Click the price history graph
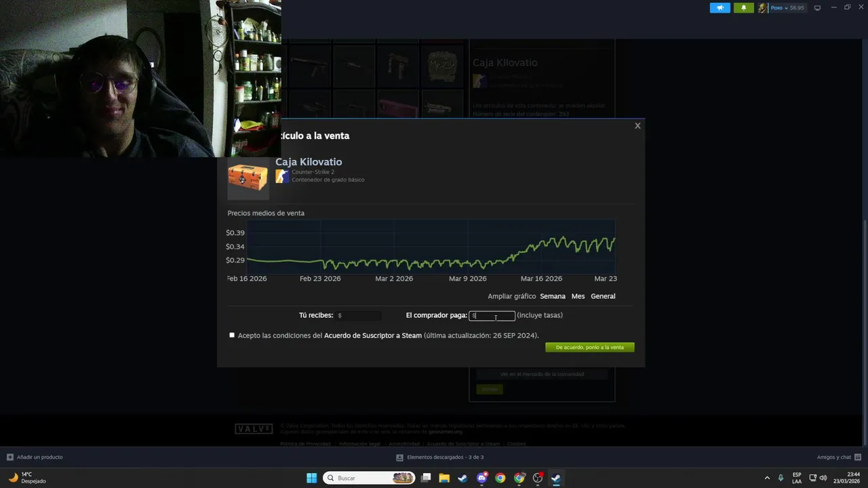868x488 pixels. (x=431, y=247)
